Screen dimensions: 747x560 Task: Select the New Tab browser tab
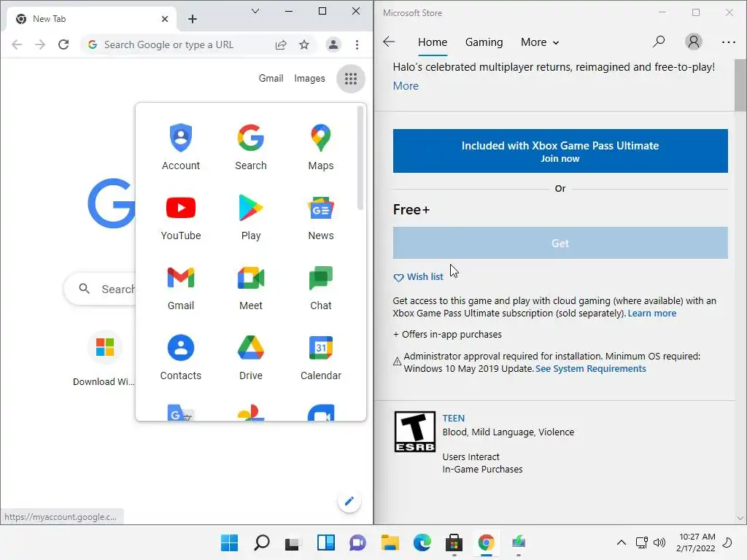90,19
